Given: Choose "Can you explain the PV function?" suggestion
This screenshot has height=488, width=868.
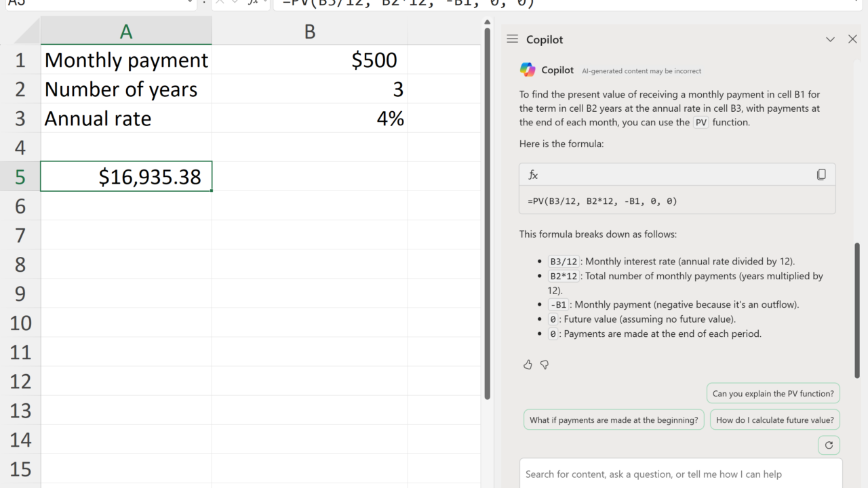Looking at the screenshot, I should [773, 394].
